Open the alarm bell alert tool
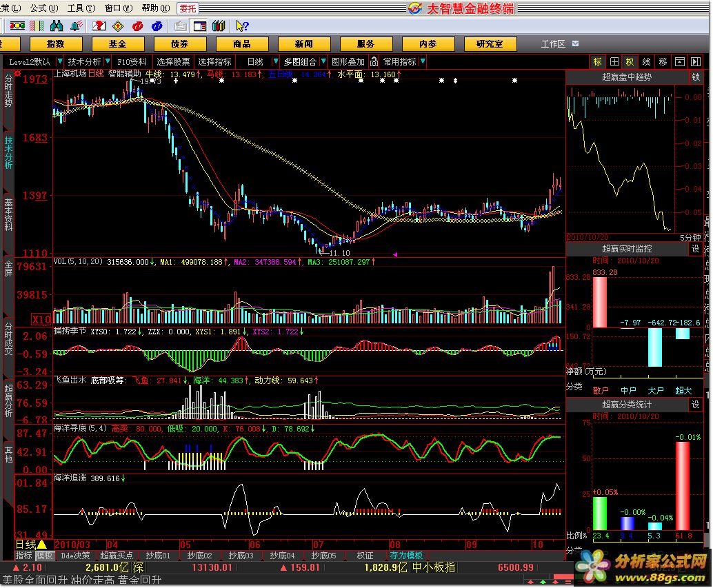The width and height of the screenshot is (713, 588). [x=76, y=26]
